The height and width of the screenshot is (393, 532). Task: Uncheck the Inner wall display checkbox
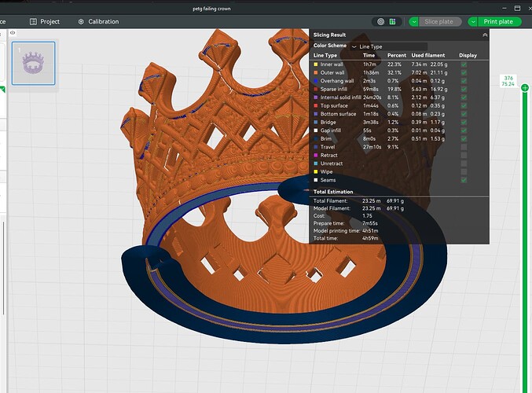pyautogui.click(x=464, y=64)
